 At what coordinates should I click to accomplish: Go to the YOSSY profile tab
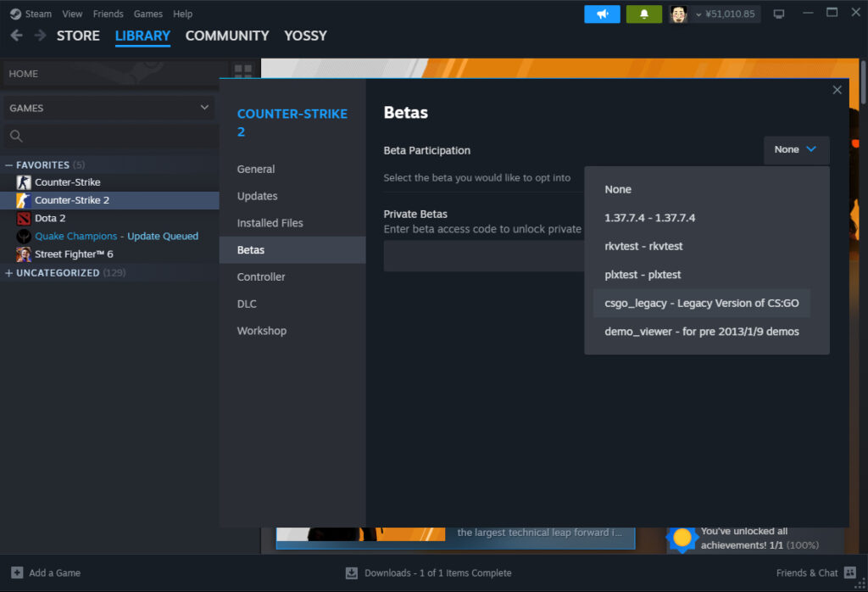click(x=305, y=36)
